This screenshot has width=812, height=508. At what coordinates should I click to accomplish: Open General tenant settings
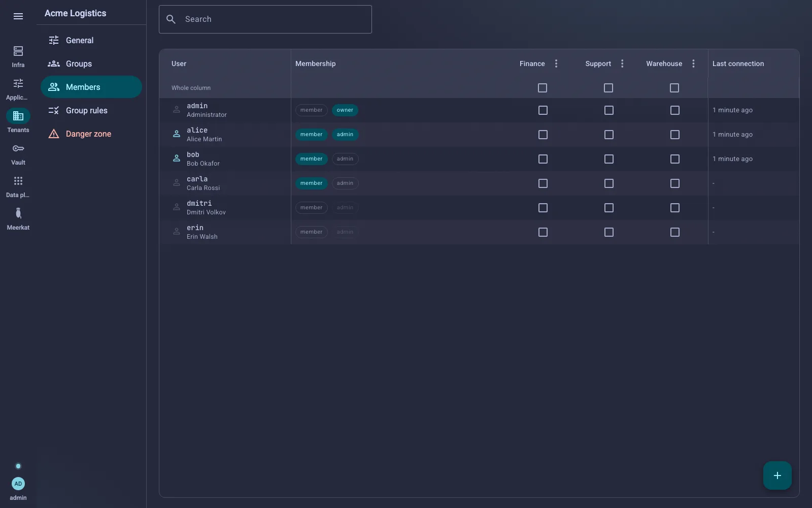pos(91,40)
